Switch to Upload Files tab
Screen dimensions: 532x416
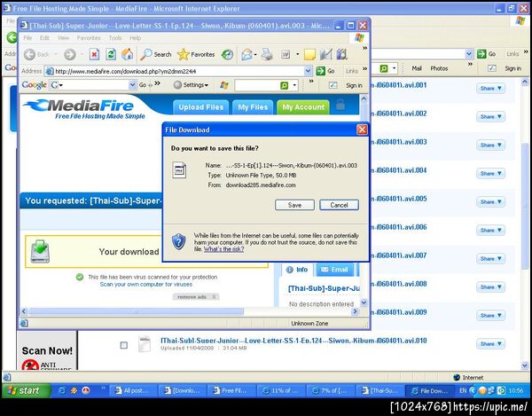(x=201, y=107)
